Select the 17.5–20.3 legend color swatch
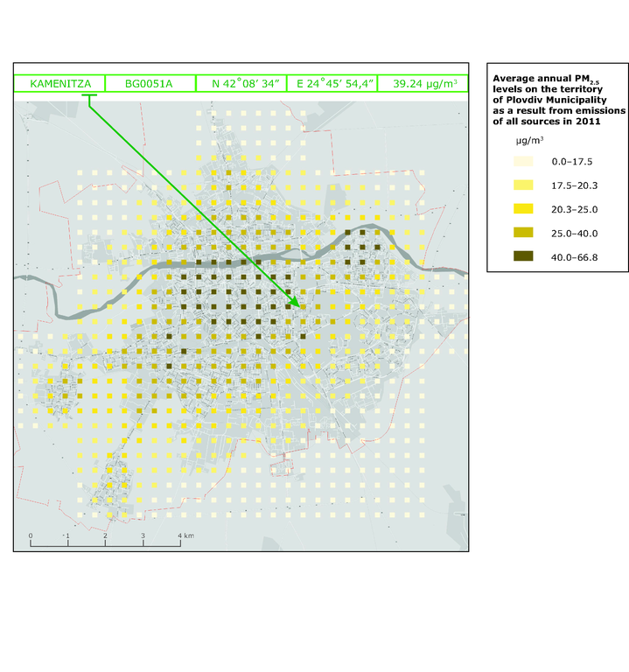 point(523,185)
